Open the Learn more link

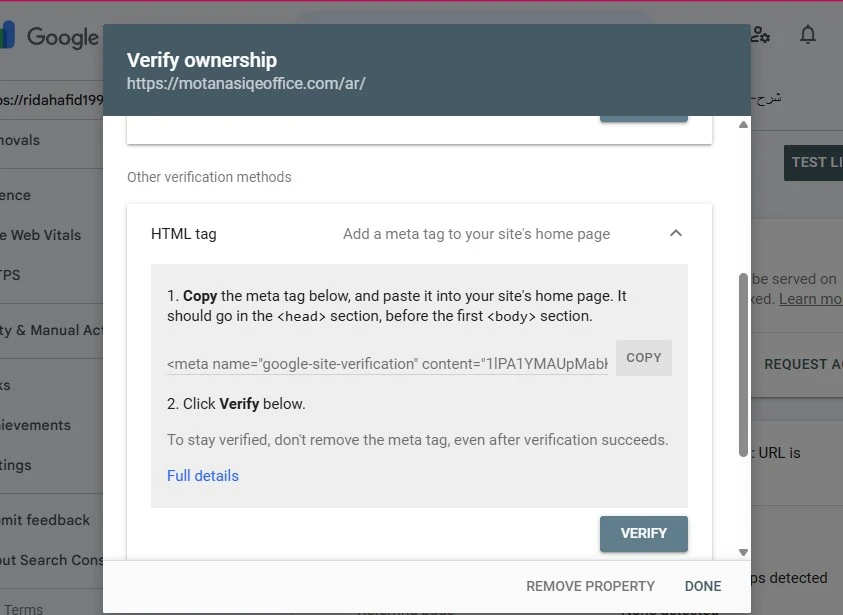[810, 299]
